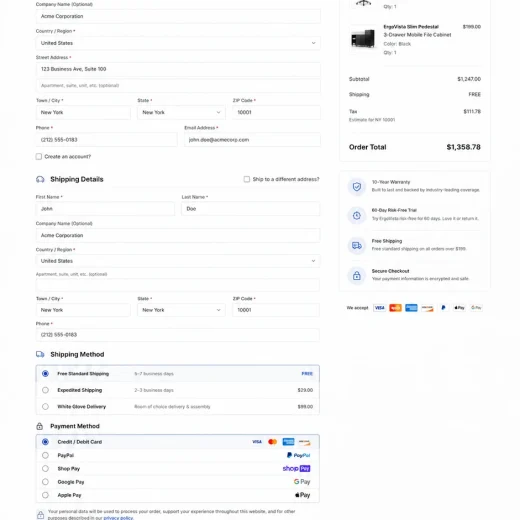Image resolution: width=520 pixels, height=520 pixels.
Task: Click billing Phone field
Action: (x=106, y=140)
